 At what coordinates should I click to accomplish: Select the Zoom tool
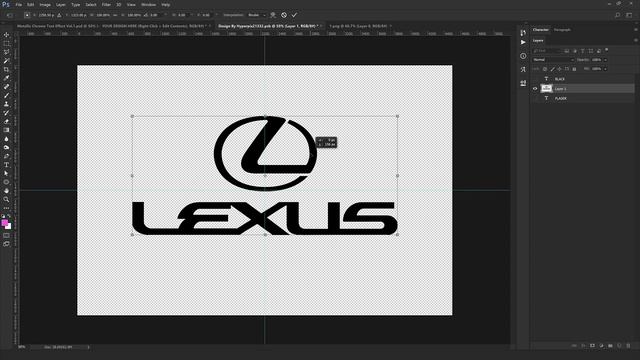[x=6, y=200]
